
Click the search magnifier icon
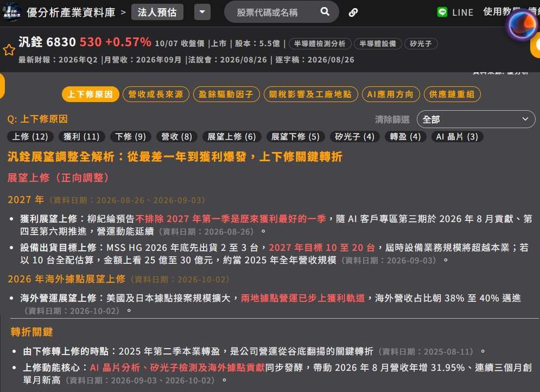[325, 12]
